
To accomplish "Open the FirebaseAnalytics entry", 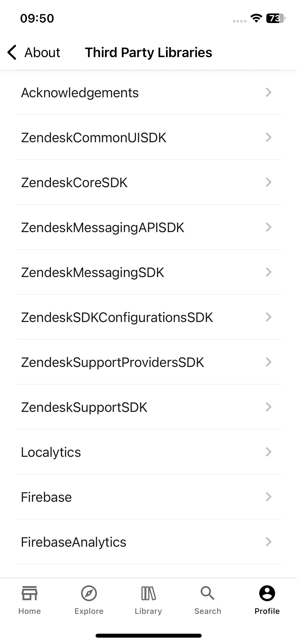I will 148,542.
